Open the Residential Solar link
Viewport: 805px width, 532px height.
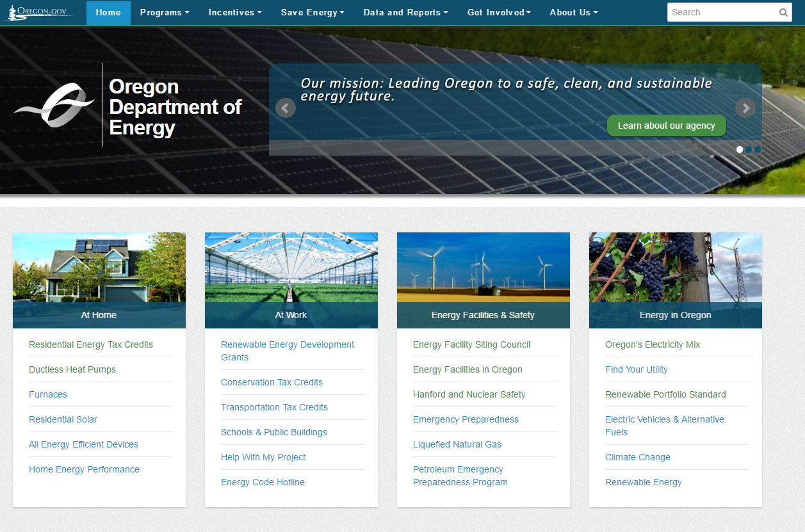click(x=63, y=419)
